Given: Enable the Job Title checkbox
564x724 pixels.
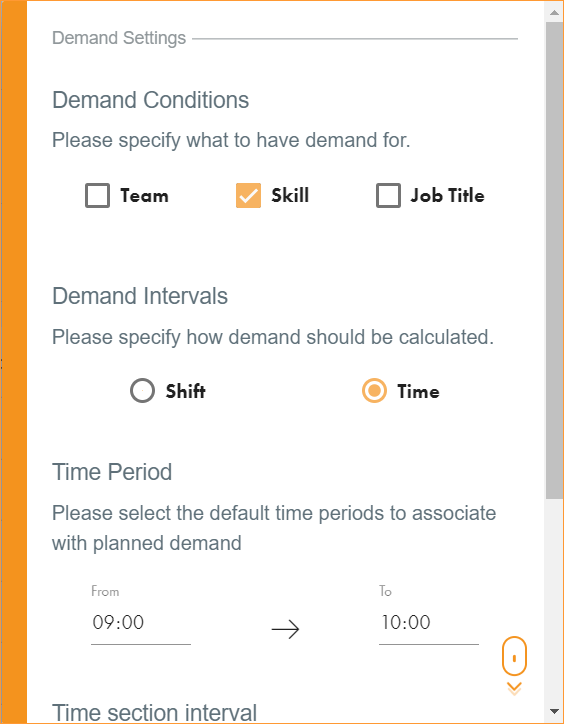Looking at the screenshot, I should (x=388, y=195).
